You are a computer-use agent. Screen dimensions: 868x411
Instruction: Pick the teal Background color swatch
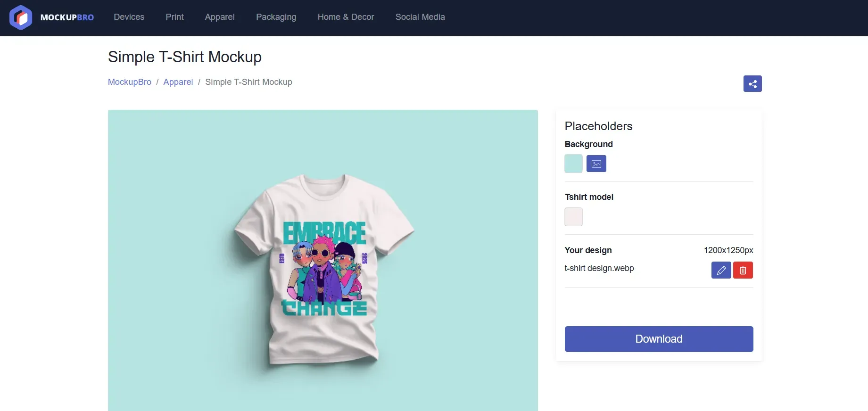coord(573,164)
